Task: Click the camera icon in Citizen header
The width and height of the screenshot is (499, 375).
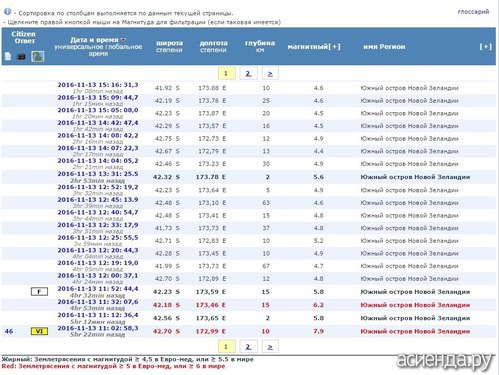Action: click(21, 57)
